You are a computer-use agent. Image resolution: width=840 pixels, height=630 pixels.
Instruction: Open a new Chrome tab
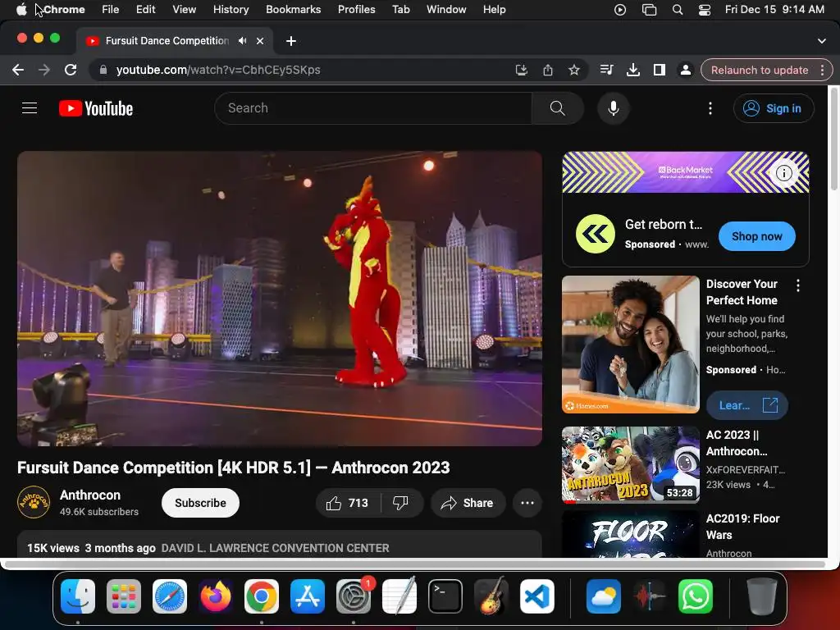[x=291, y=41]
